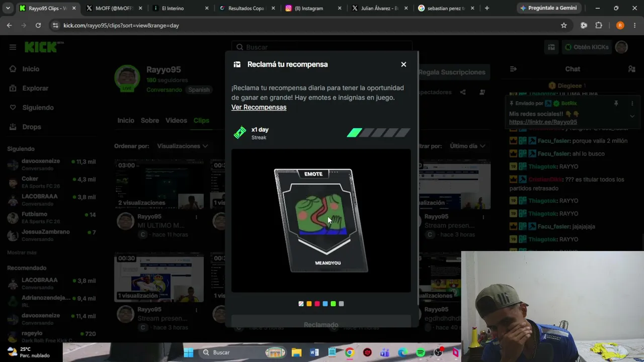Pick the blue rarity swatch
The width and height of the screenshot is (644, 362).
pyautogui.click(x=325, y=304)
